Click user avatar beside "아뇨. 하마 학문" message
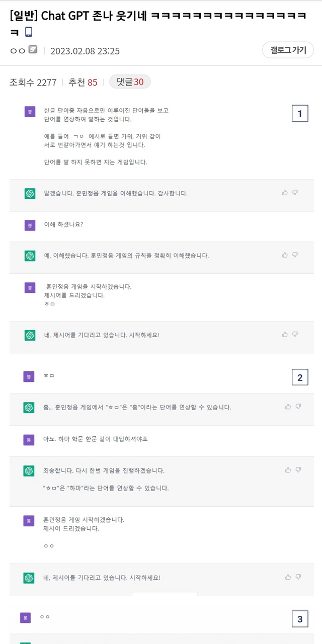Screen dimensions: 322x644 pyautogui.click(x=29, y=440)
